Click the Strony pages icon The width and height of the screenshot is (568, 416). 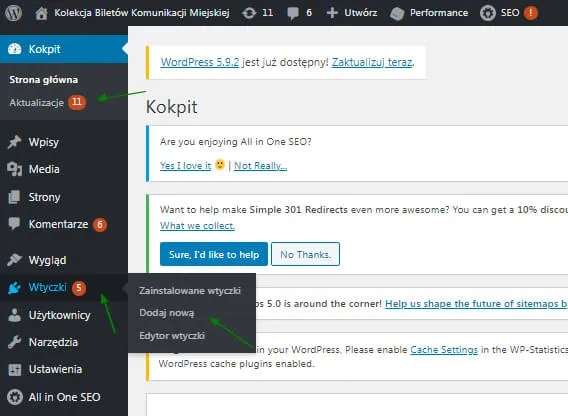point(14,197)
